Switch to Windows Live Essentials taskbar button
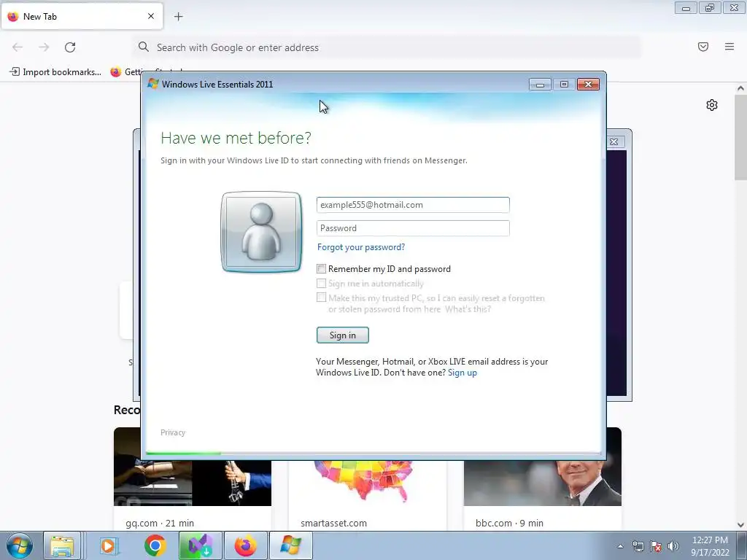 tap(291, 545)
